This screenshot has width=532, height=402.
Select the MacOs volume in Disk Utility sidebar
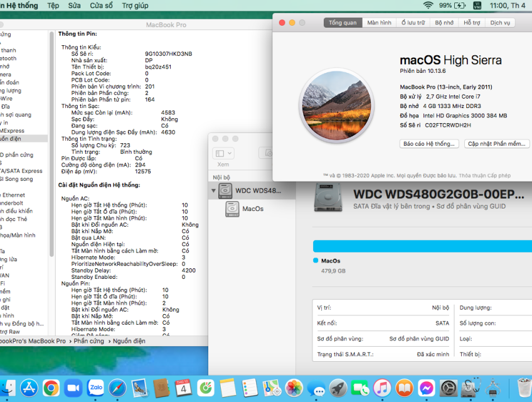(x=252, y=209)
